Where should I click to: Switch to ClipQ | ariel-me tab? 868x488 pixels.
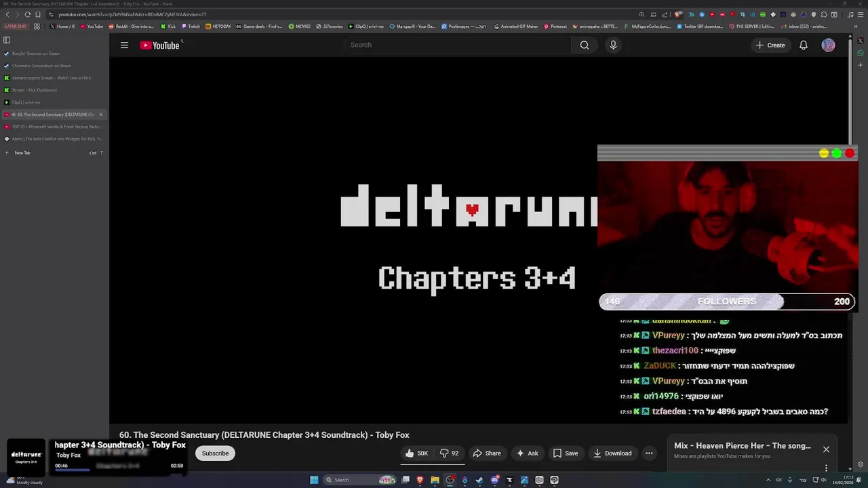click(x=54, y=102)
